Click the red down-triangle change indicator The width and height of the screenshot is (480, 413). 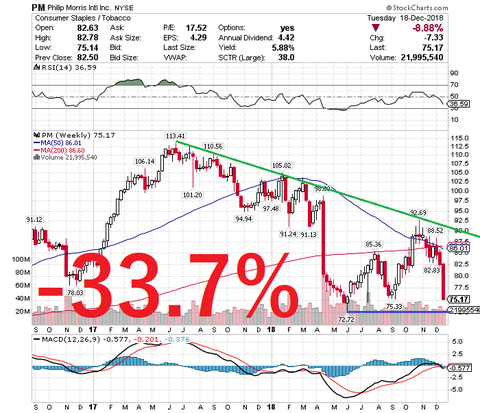pyautogui.click(x=376, y=28)
